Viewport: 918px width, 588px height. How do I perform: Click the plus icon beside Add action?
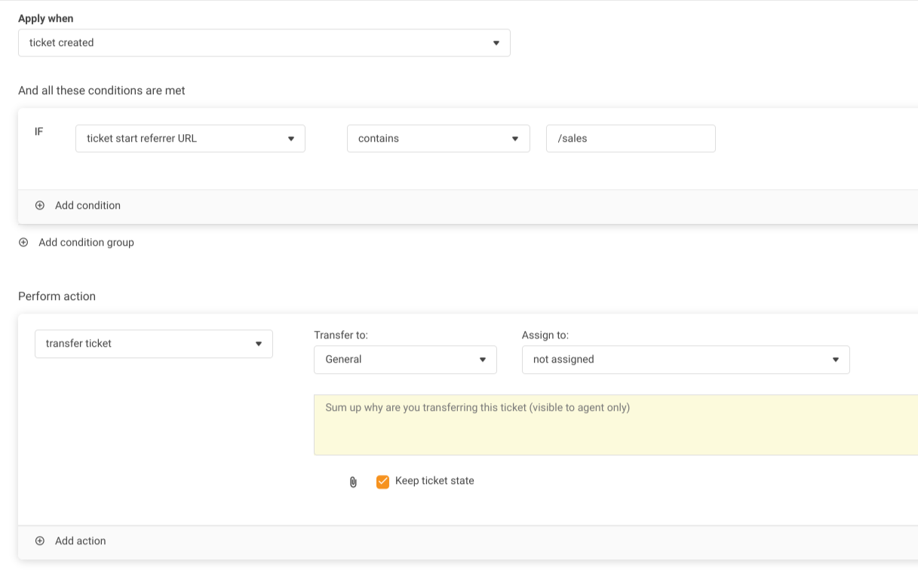click(40, 541)
